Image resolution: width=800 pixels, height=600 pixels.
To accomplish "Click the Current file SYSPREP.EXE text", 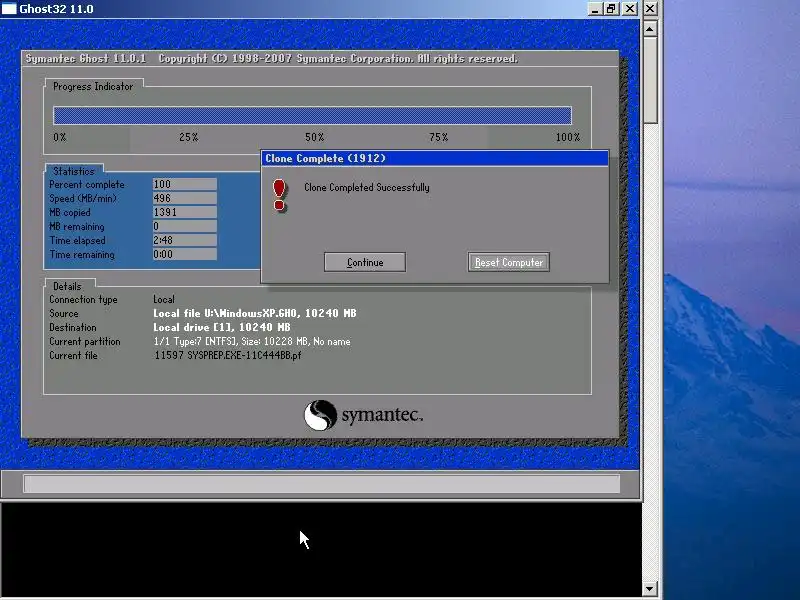I will coord(227,355).
